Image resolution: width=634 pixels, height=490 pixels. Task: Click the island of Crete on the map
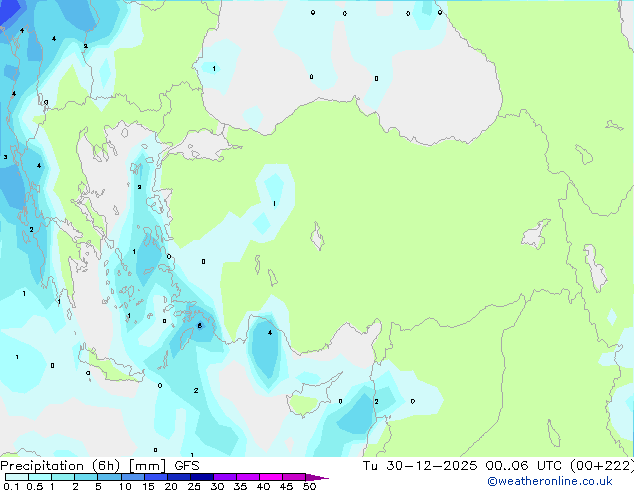pos(111,366)
